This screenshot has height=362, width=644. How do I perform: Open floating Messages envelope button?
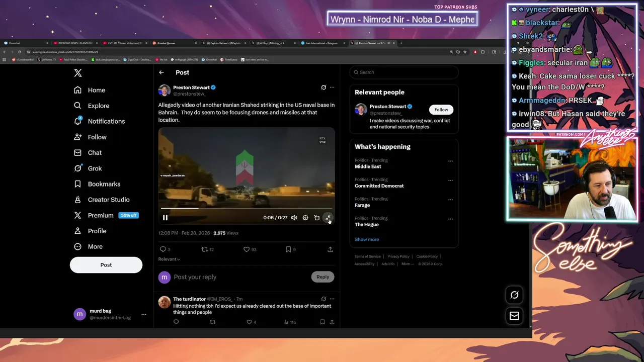(514, 316)
